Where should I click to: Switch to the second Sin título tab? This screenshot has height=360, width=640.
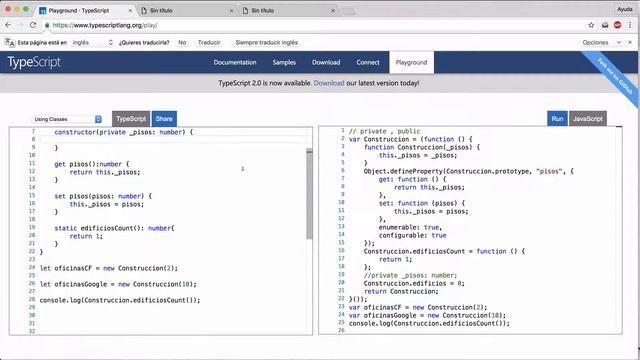pyautogui.click(x=288, y=11)
